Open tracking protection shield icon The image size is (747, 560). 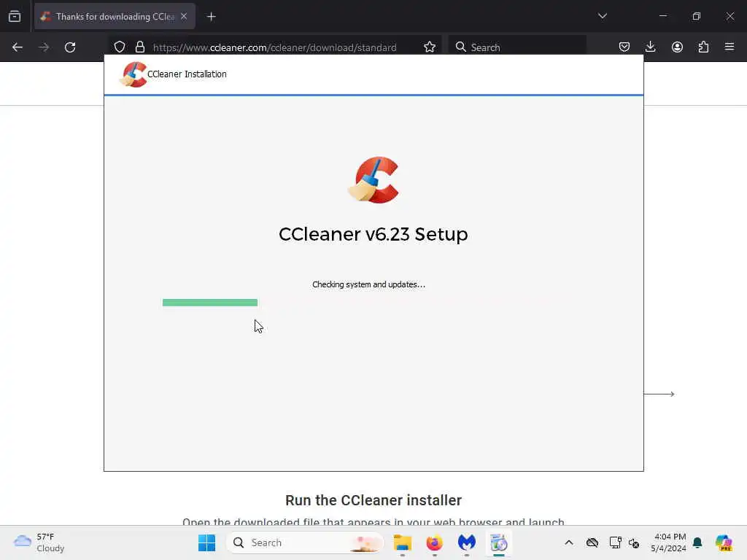coord(120,47)
